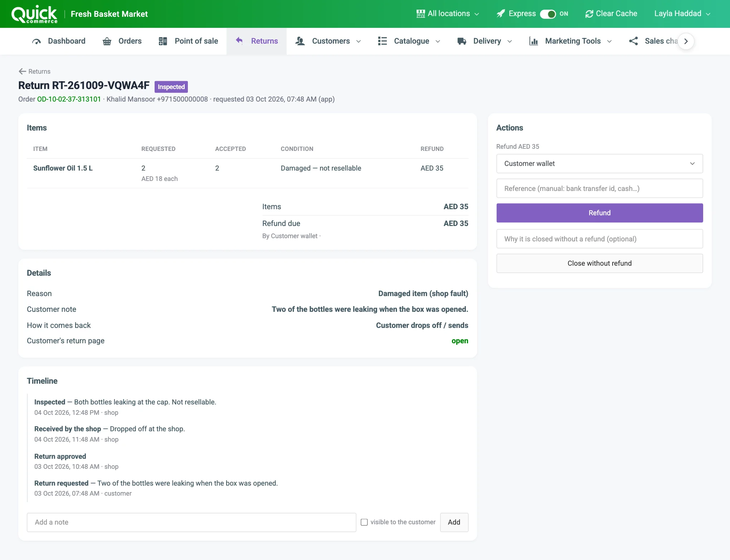Click the Customers person icon
The width and height of the screenshot is (730, 560).
(x=300, y=41)
